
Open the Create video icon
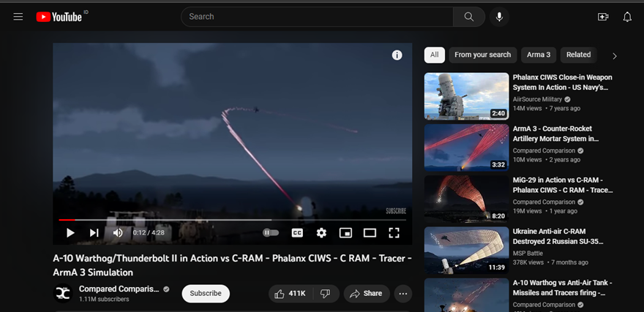coord(603,17)
